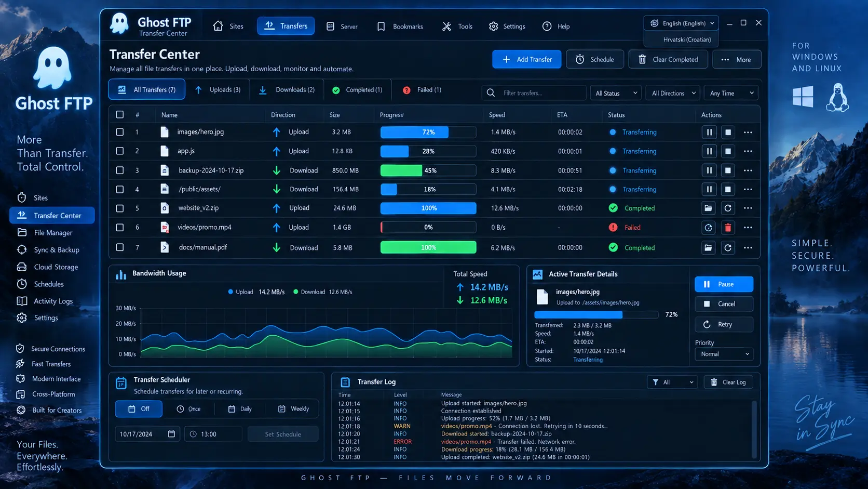Click the Ghost FTP ghost logo in header
The width and height of the screenshot is (868, 489).
(119, 24)
